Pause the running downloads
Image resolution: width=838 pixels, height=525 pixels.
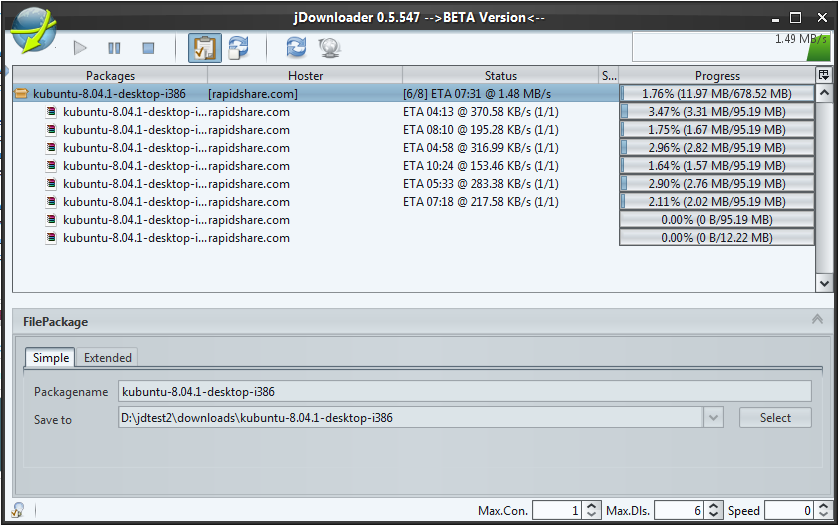[x=114, y=47]
